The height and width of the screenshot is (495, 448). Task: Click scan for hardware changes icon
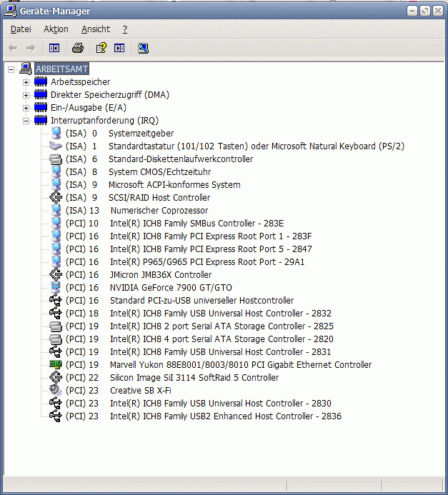(x=143, y=49)
